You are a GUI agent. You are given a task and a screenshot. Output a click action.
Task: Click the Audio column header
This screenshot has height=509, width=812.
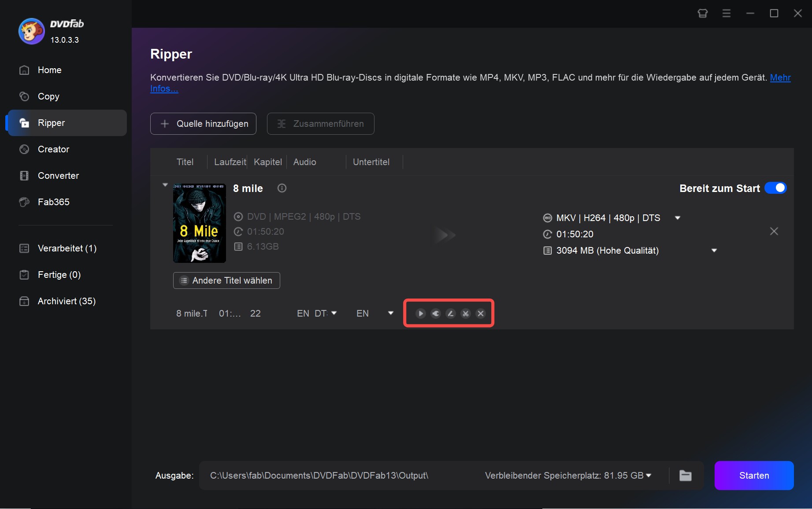point(305,162)
